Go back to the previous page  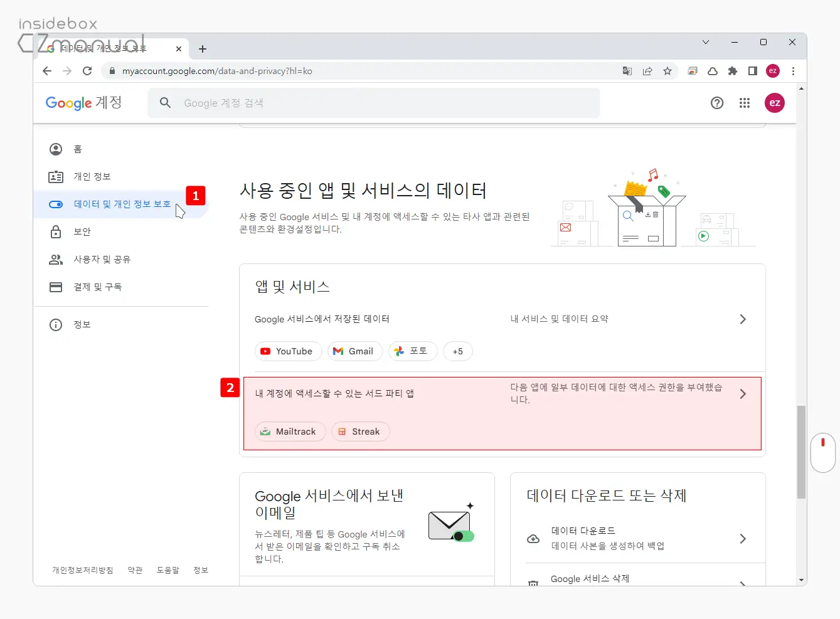[x=47, y=71]
